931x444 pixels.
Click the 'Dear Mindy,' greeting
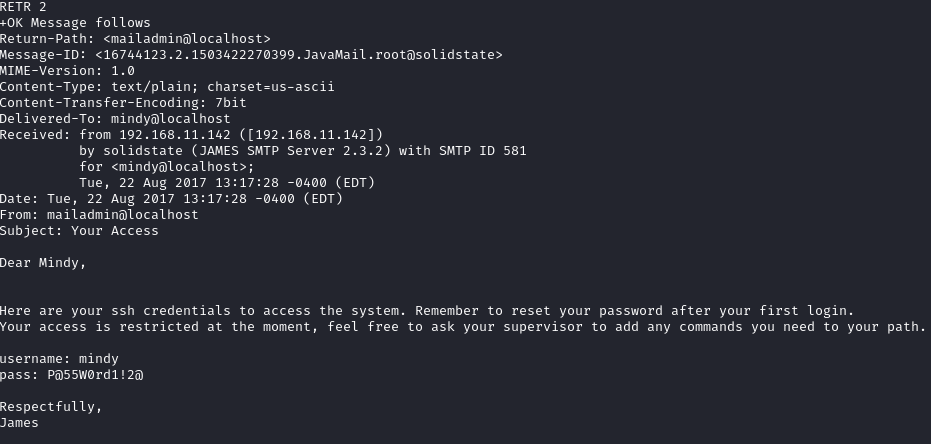point(43,263)
